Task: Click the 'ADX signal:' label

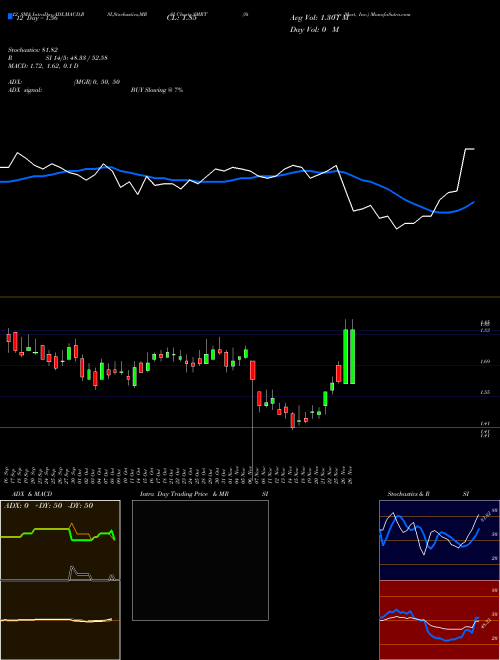Action: tap(25, 90)
